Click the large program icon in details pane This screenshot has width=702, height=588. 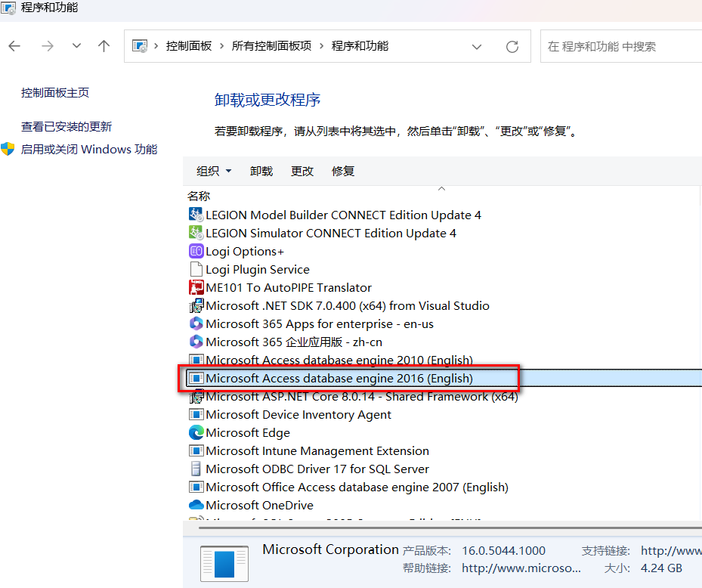click(224, 563)
